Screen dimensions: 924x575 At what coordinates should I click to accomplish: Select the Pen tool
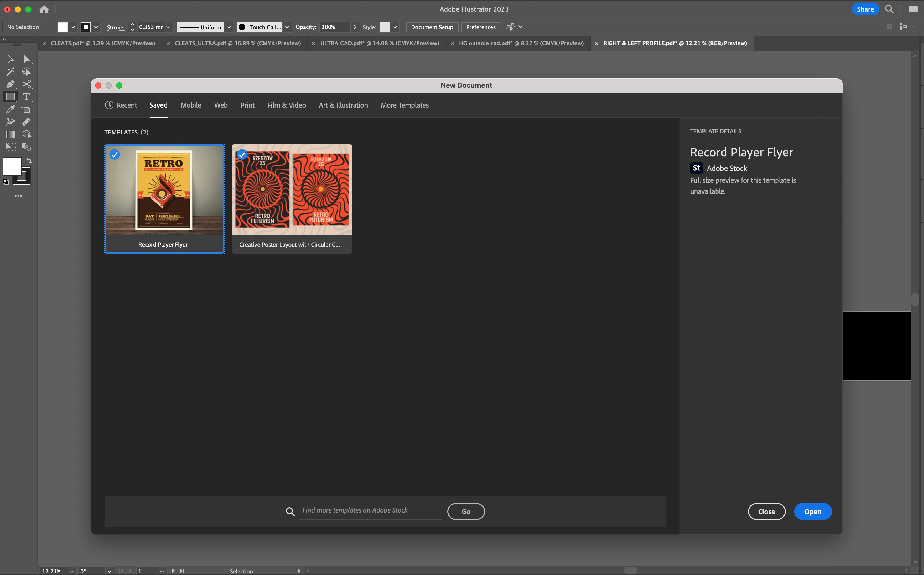10,85
